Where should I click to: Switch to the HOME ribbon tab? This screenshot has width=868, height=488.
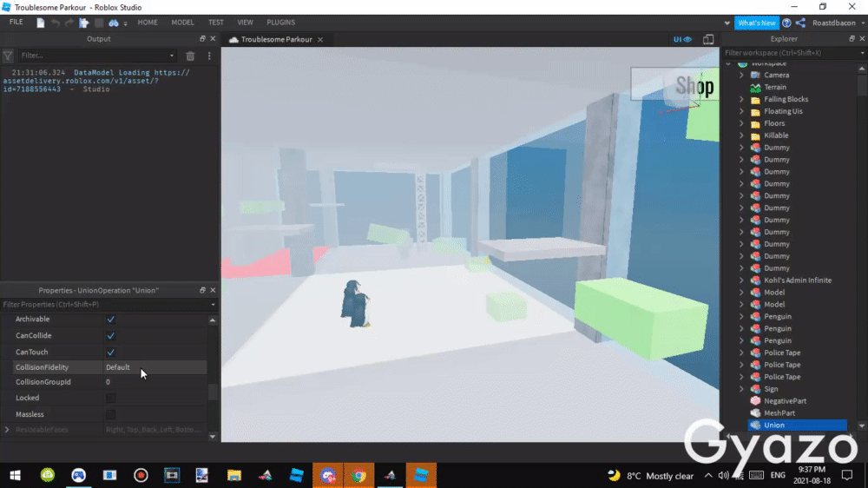[x=148, y=23]
